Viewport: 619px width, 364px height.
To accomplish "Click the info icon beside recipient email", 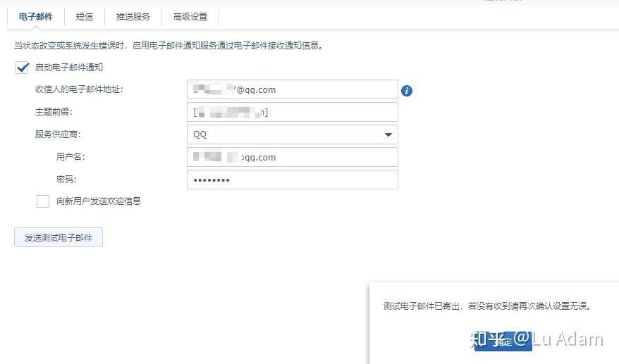I will [x=407, y=91].
